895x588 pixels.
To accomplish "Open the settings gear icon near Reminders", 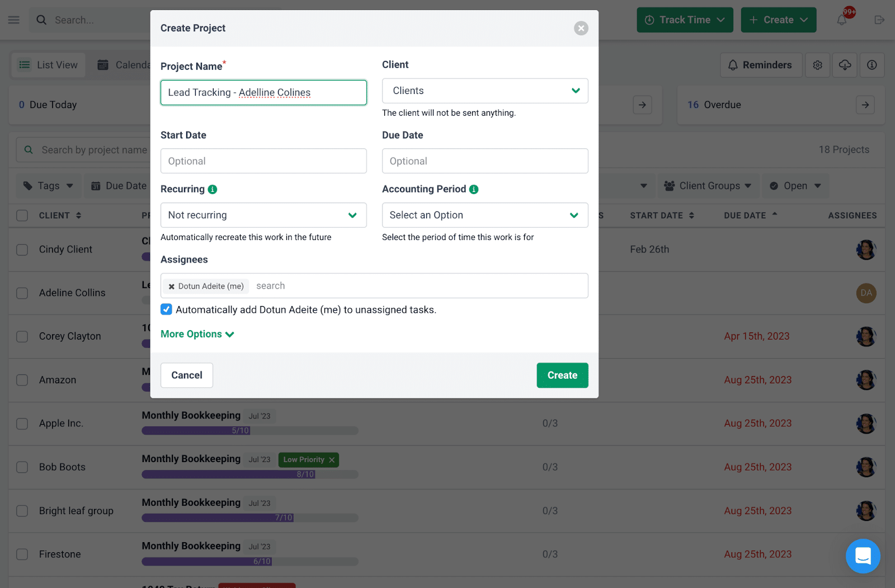I will point(817,65).
